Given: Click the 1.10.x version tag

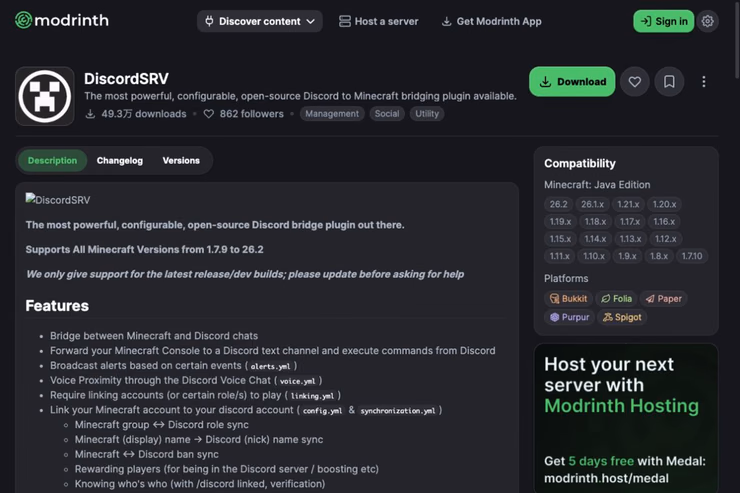Looking at the screenshot, I should 594,256.
